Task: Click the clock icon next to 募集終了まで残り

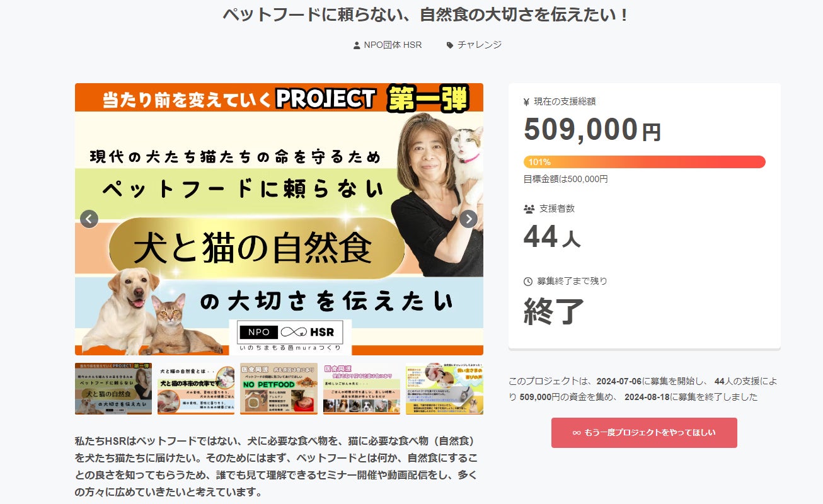Action: (x=528, y=281)
